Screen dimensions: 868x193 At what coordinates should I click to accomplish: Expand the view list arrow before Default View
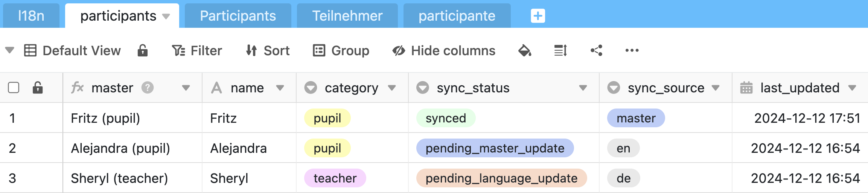click(x=10, y=50)
